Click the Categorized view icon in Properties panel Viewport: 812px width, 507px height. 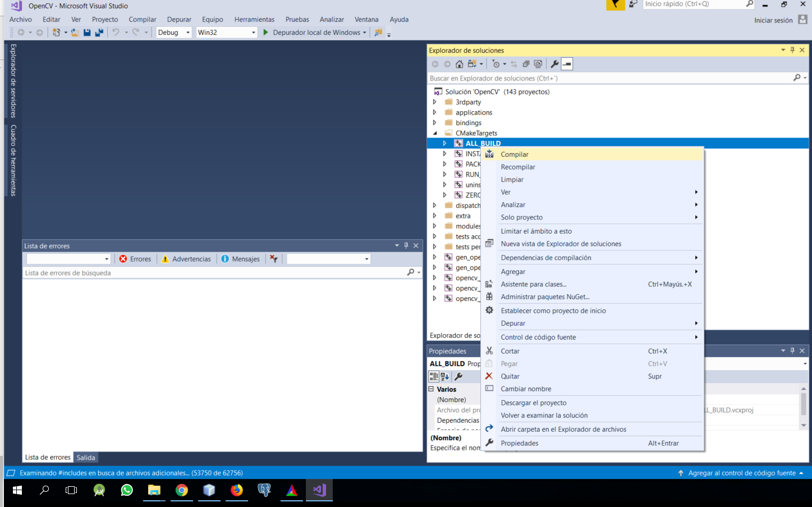(x=434, y=377)
